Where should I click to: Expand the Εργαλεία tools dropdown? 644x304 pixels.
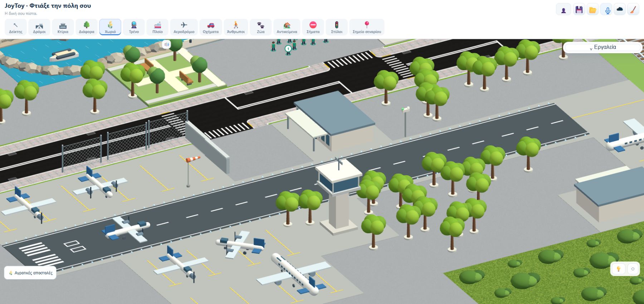[x=603, y=47]
